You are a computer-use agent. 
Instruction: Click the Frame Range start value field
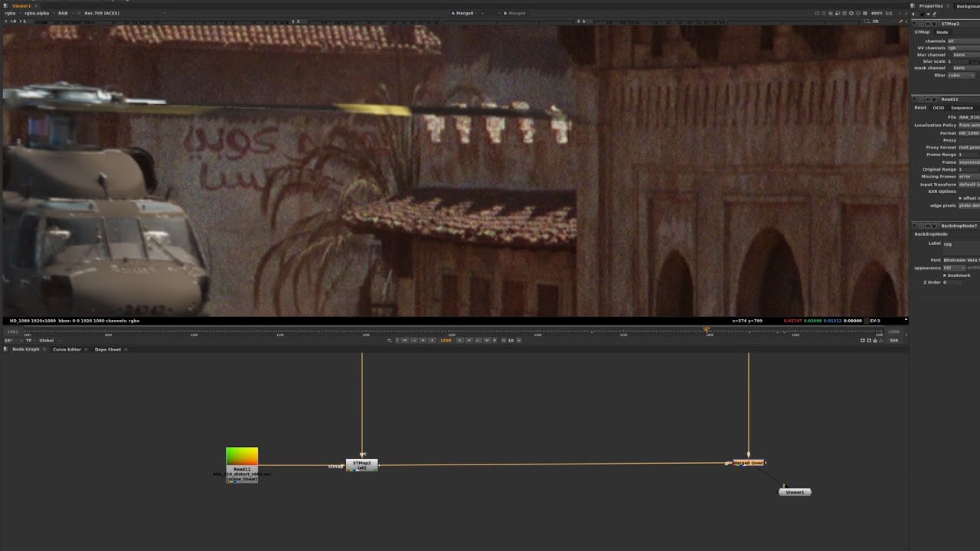click(x=969, y=155)
